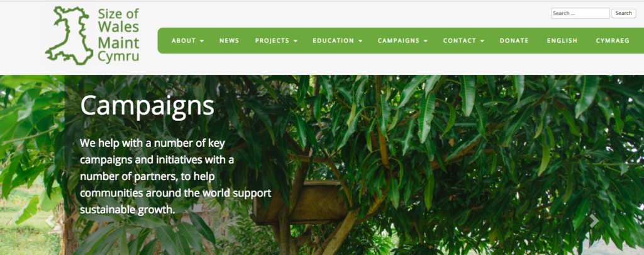Viewport: 644px width, 255px height.
Task: Click the Search button
Action: 623,14
